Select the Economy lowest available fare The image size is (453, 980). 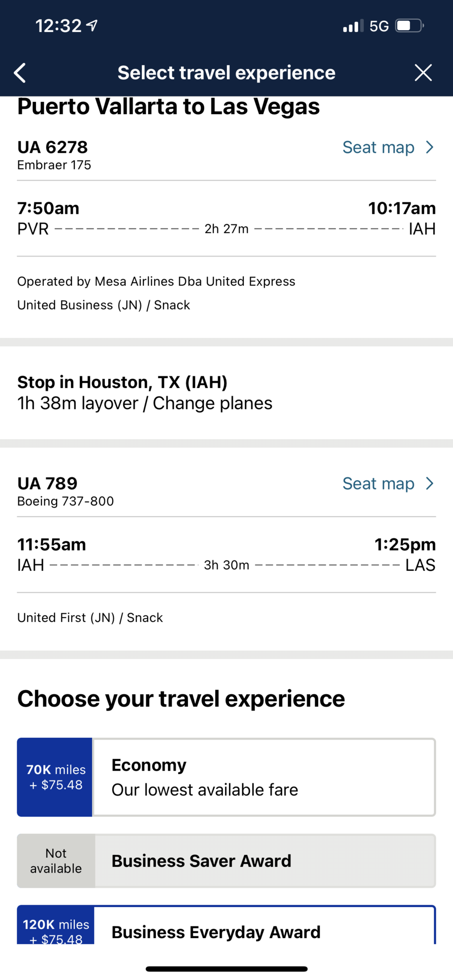tap(264, 777)
